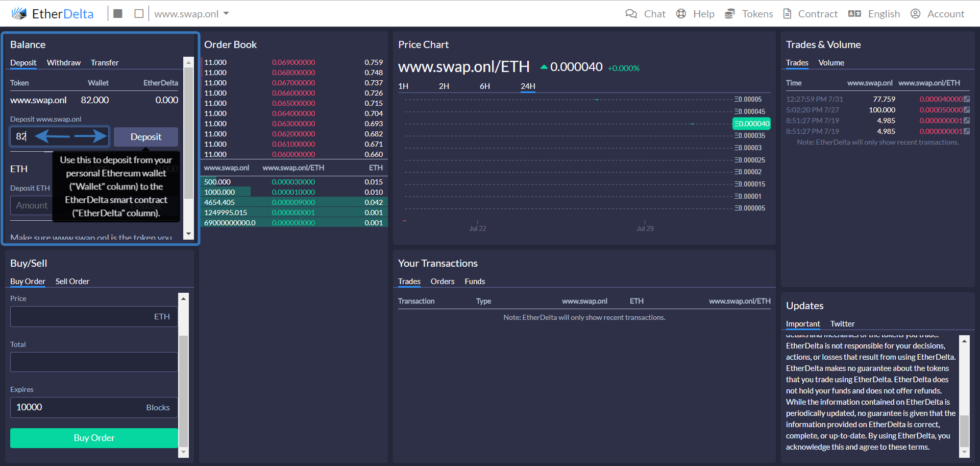Click the green Buy Order button

point(94,438)
